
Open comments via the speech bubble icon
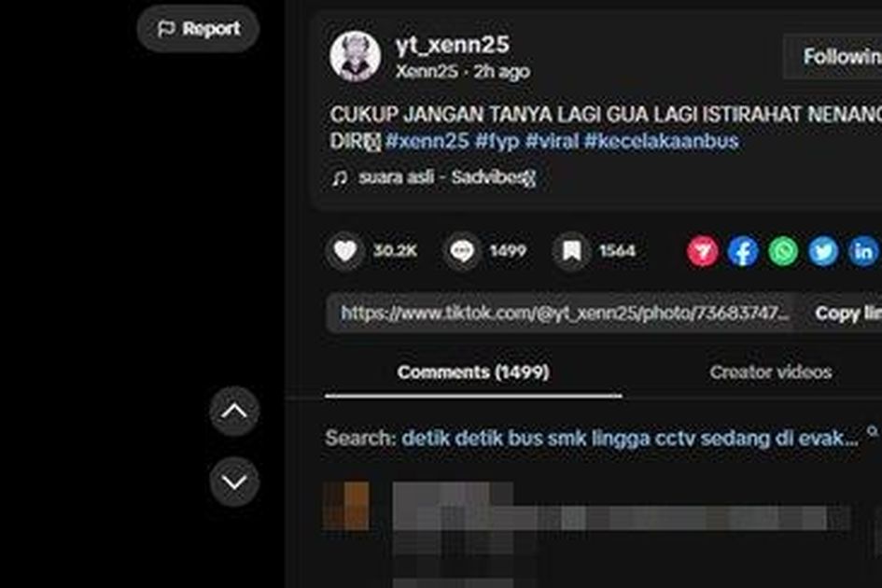click(462, 251)
